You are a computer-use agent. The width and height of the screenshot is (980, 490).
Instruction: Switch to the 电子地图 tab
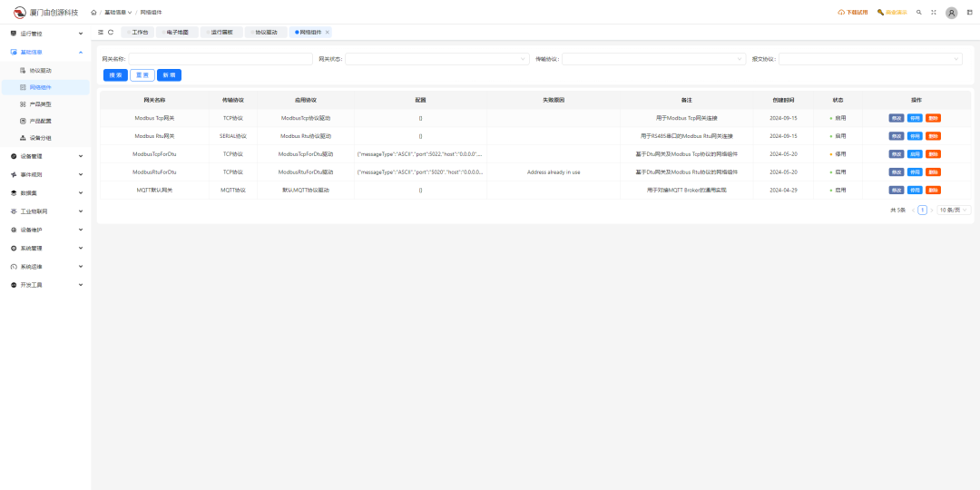(x=177, y=32)
